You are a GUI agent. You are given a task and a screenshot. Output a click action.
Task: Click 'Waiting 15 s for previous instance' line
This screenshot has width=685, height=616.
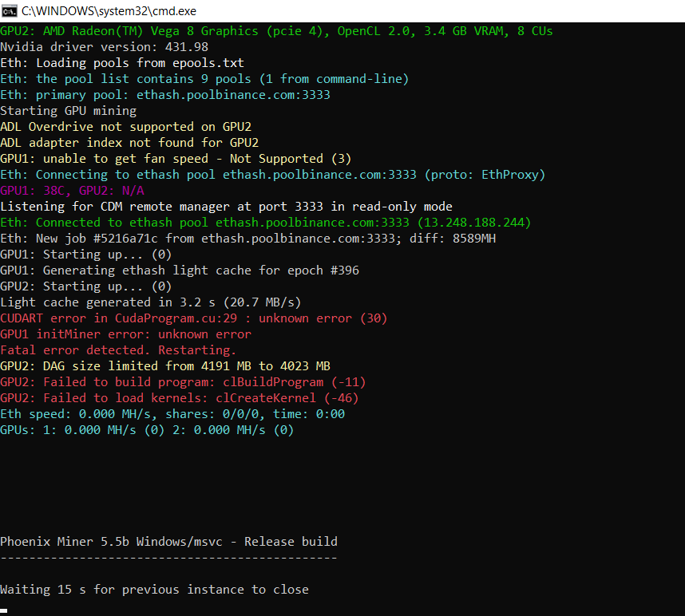154,590
